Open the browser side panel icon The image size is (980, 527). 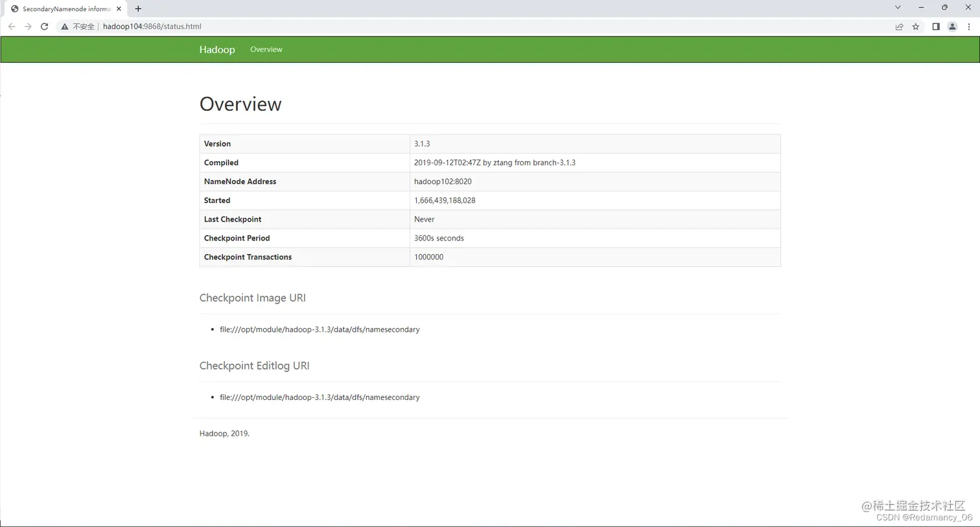936,27
